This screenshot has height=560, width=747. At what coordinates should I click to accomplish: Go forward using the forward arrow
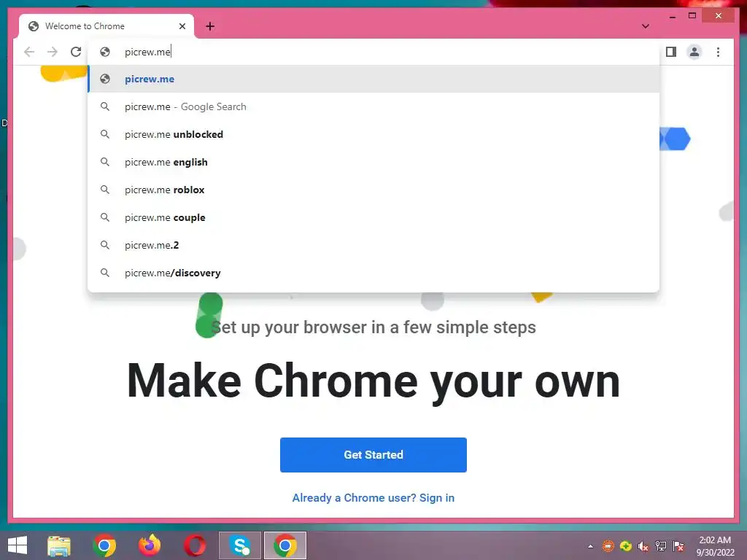(53, 52)
